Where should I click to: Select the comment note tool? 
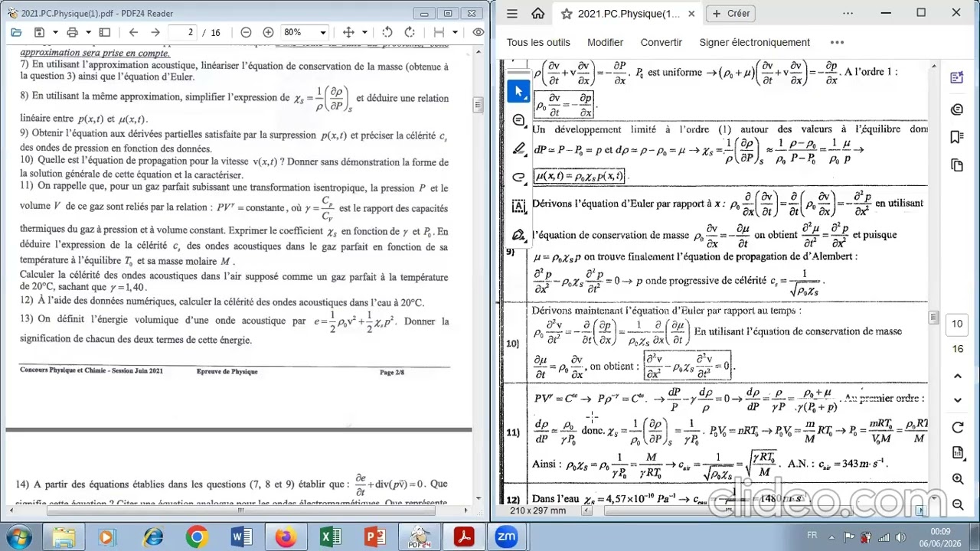(x=518, y=120)
